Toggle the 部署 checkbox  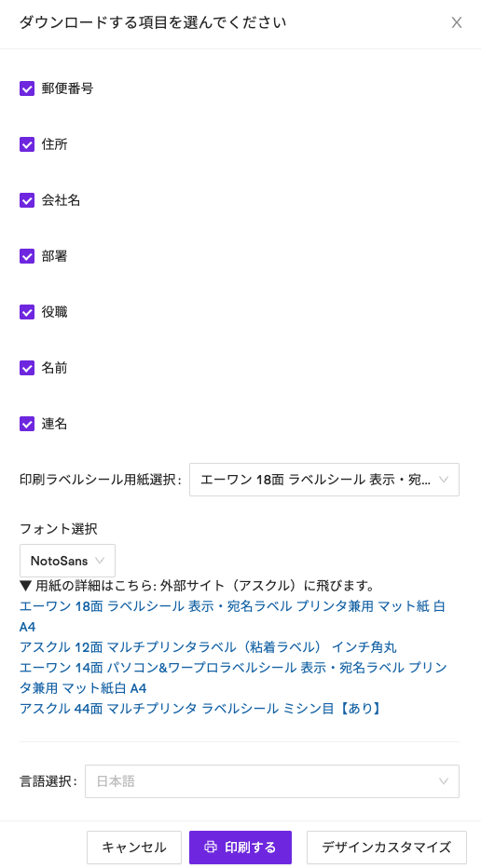[27, 256]
